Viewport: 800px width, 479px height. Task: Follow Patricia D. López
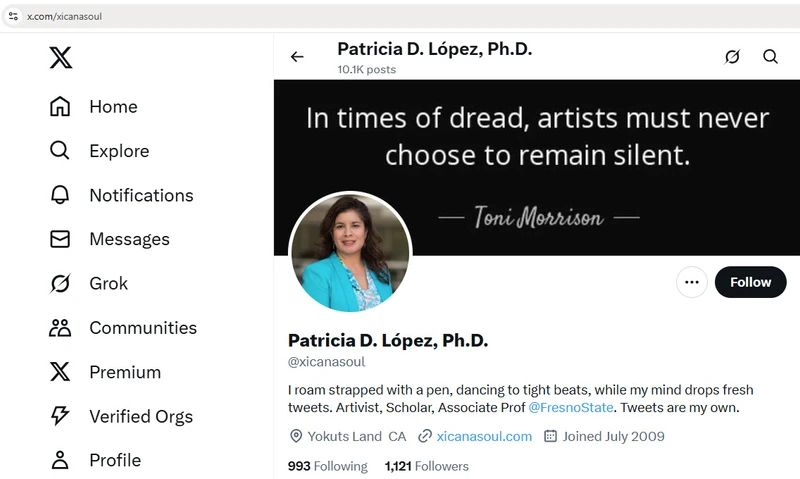[751, 282]
